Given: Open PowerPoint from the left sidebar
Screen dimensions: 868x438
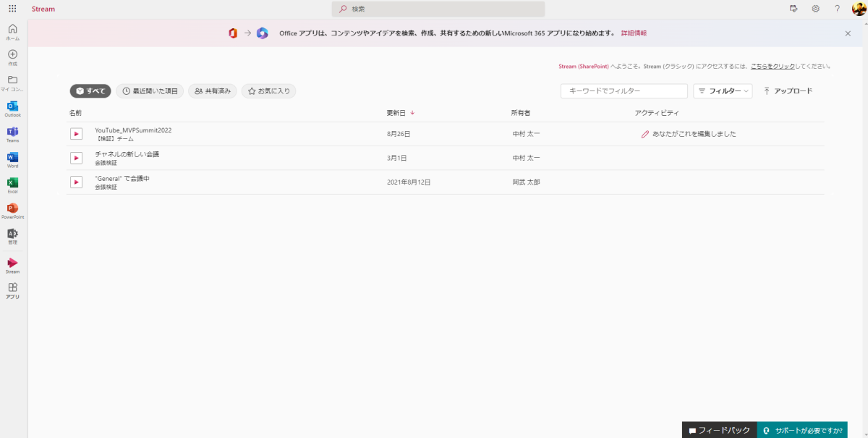Looking at the screenshot, I should 12,208.
